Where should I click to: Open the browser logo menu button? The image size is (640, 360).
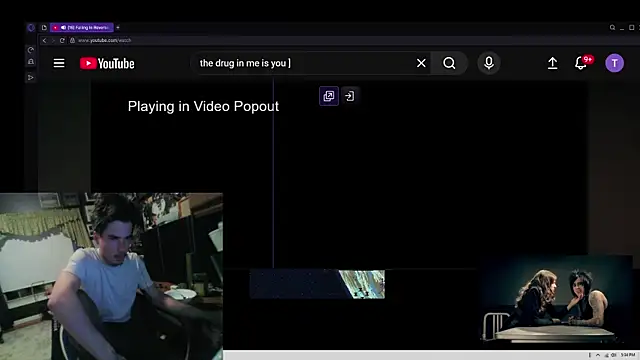pyautogui.click(x=31, y=27)
